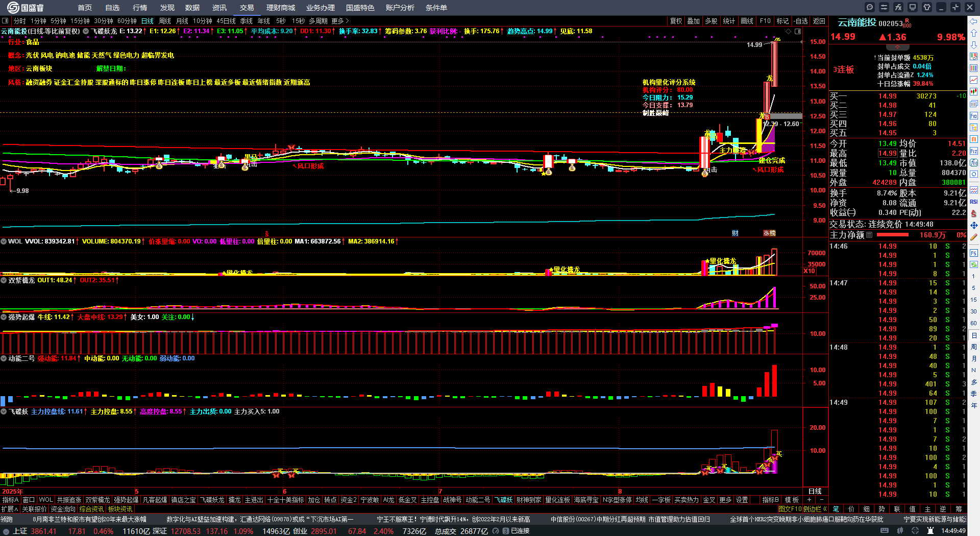Click the 叠加 overlay button
980x536 pixels.
coord(694,21)
